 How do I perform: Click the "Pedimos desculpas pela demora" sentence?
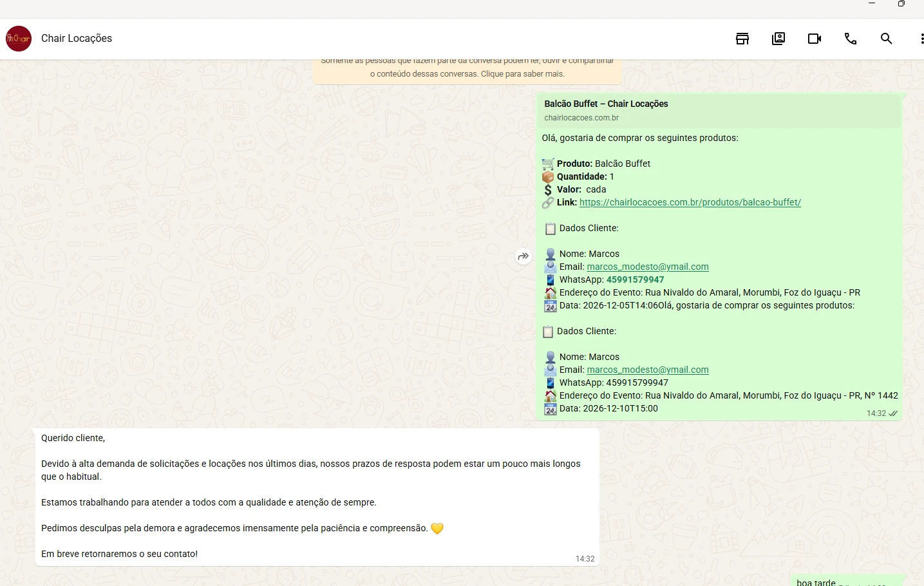(242, 528)
